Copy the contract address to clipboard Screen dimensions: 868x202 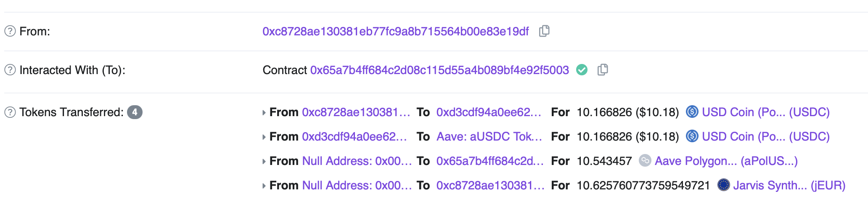click(603, 70)
